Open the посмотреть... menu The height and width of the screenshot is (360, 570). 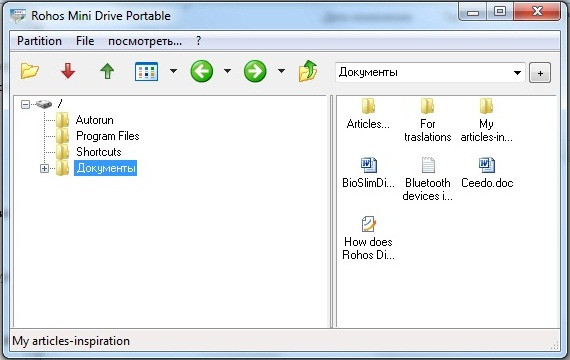click(145, 41)
